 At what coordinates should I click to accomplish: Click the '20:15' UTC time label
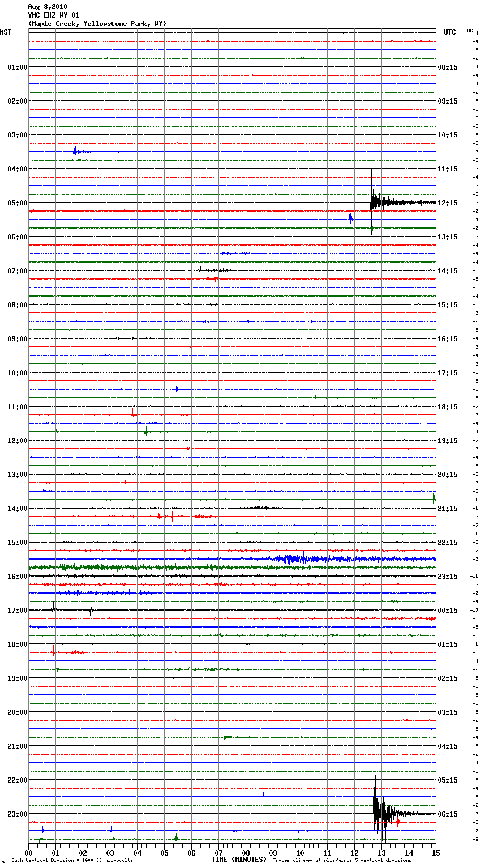[x=448, y=475]
